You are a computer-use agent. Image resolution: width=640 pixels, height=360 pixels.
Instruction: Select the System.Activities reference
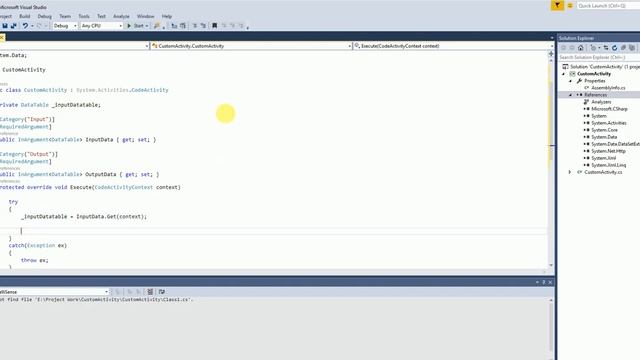click(x=609, y=123)
